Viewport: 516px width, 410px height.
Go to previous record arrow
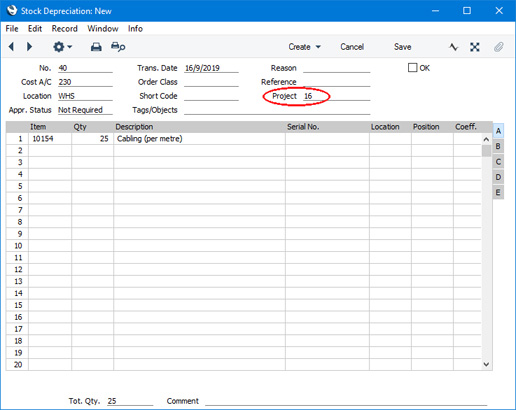[11, 47]
